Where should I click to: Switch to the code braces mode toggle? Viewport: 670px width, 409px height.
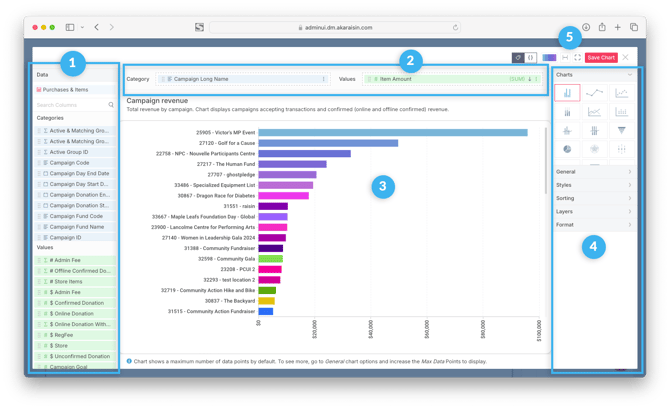[x=530, y=57]
